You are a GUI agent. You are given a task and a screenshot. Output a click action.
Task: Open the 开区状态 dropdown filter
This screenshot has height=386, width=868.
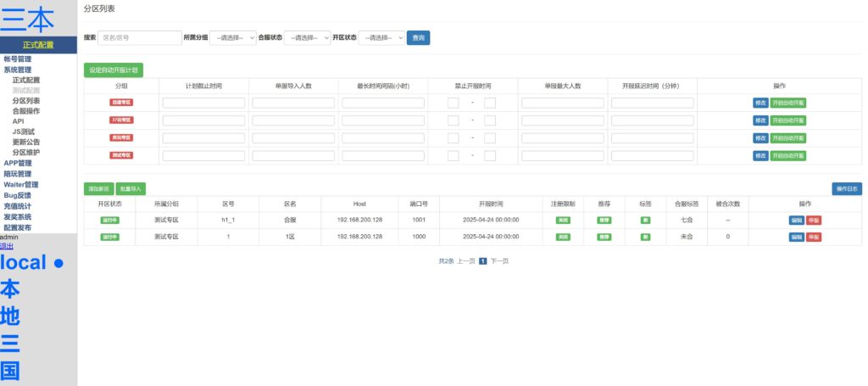pos(381,38)
